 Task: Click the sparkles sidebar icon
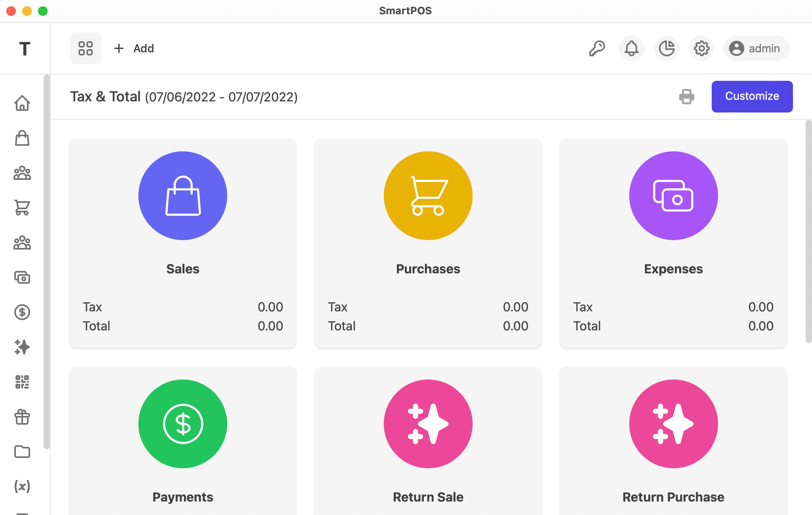[x=22, y=347]
